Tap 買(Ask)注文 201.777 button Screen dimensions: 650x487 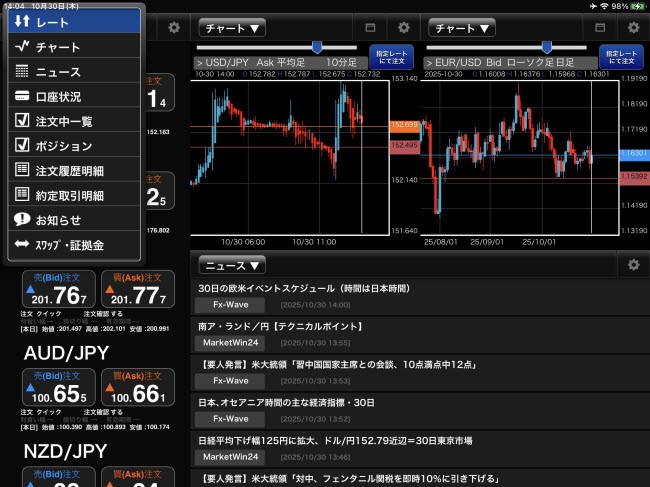click(138, 289)
